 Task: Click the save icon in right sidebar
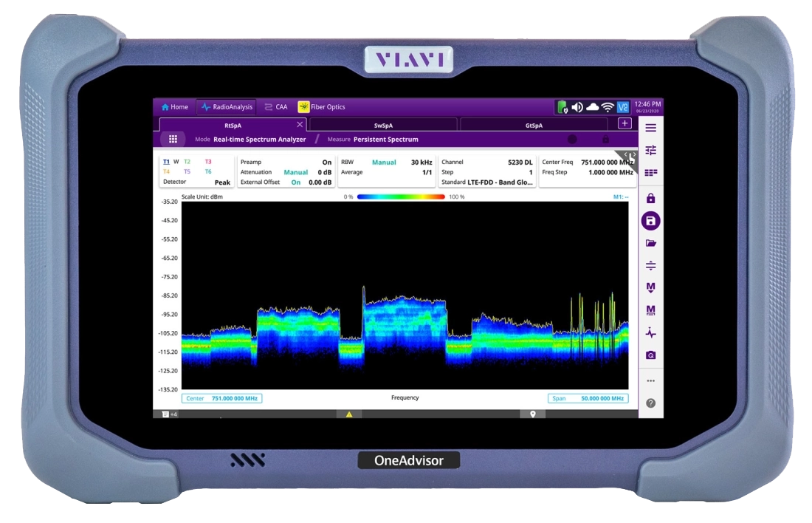(650, 221)
